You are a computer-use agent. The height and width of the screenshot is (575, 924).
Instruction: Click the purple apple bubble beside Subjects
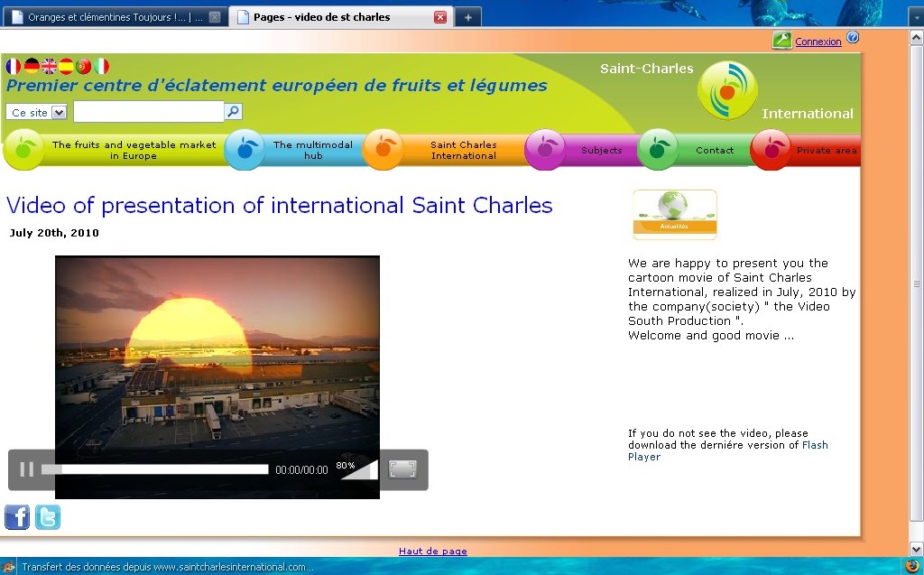(x=545, y=150)
